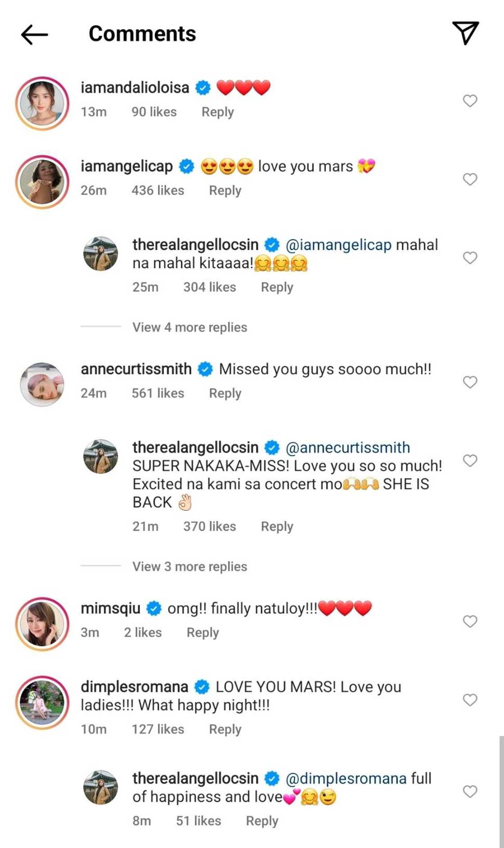Expand View 3 more replies
The height and width of the screenshot is (848, 504).
point(189,566)
